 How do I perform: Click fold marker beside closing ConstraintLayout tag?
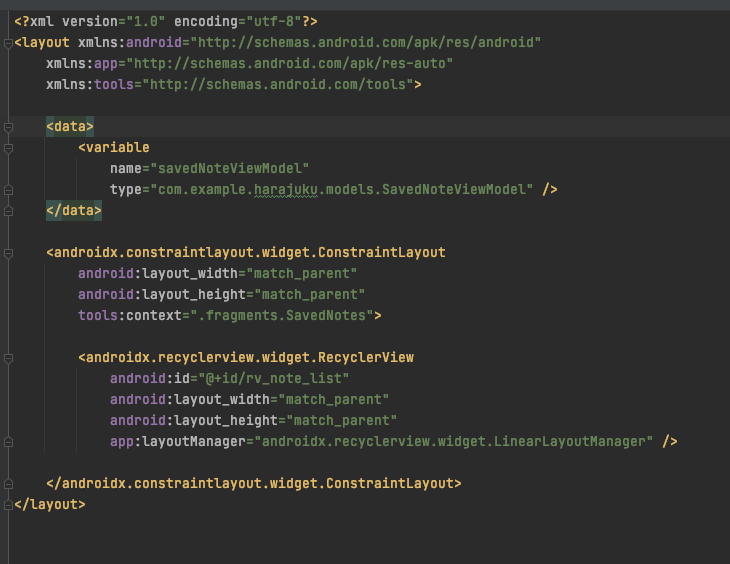click(x=8, y=484)
